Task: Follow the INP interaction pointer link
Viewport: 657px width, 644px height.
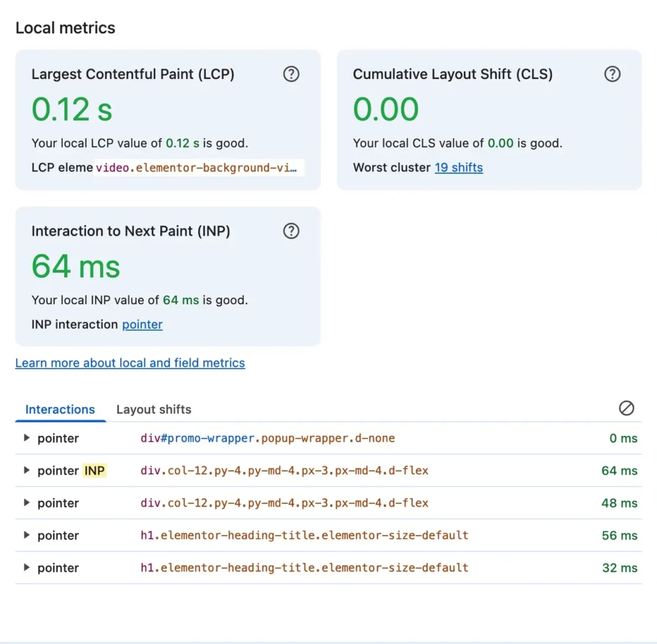Action: [x=142, y=324]
